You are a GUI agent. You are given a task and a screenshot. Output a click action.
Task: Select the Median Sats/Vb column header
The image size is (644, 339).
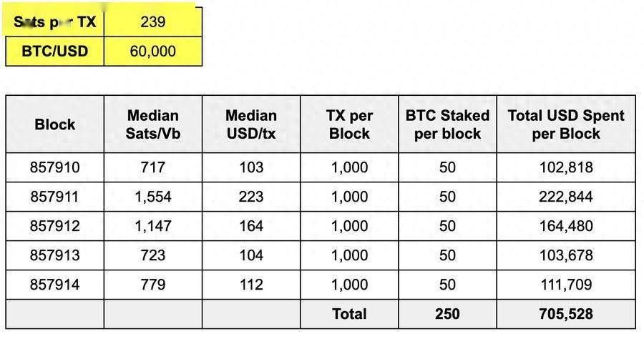pyautogui.click(x=153, y=124)
